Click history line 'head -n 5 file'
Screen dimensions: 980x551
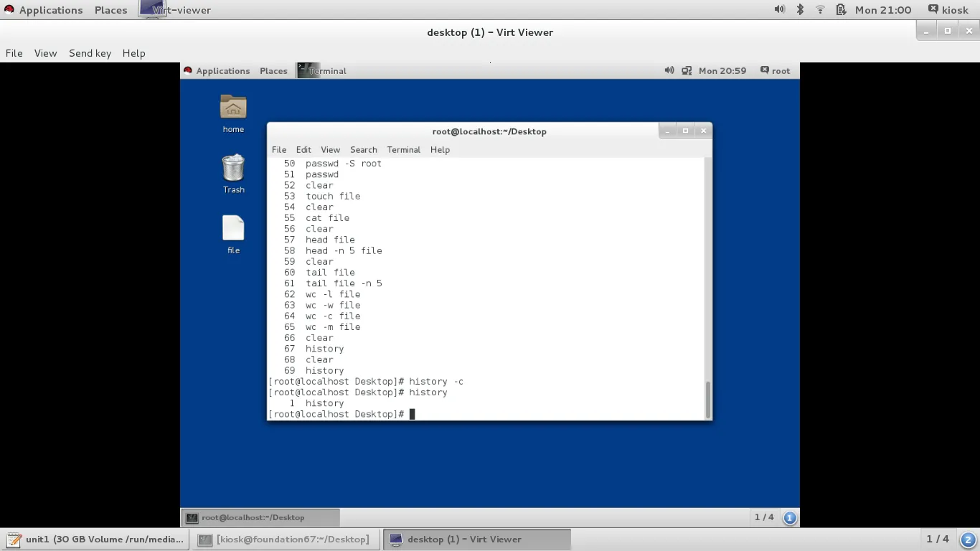344,250
